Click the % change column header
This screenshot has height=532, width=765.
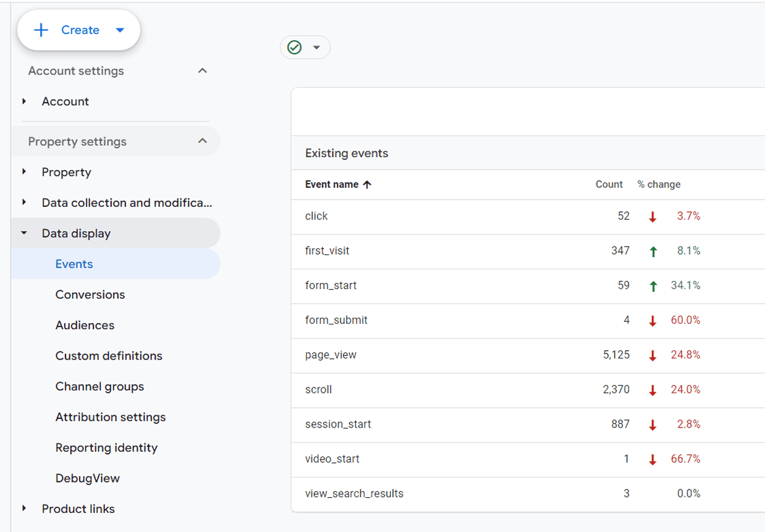[x=659, y=184]
